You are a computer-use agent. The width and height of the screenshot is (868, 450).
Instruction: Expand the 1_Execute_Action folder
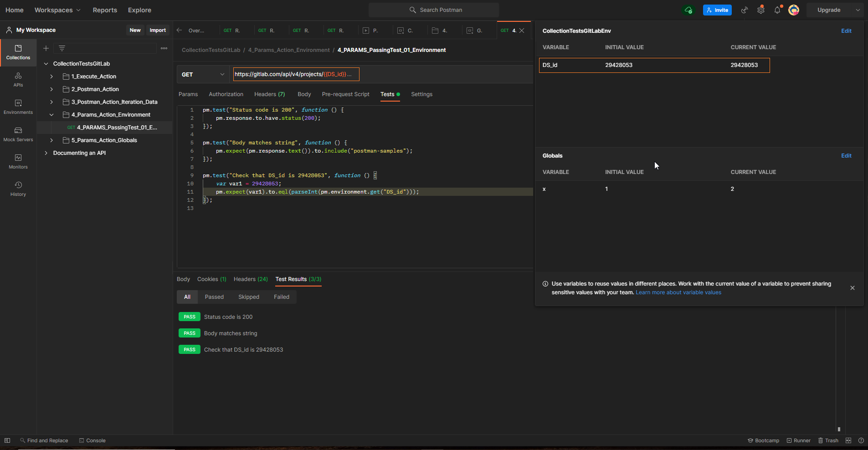[51, 76]
